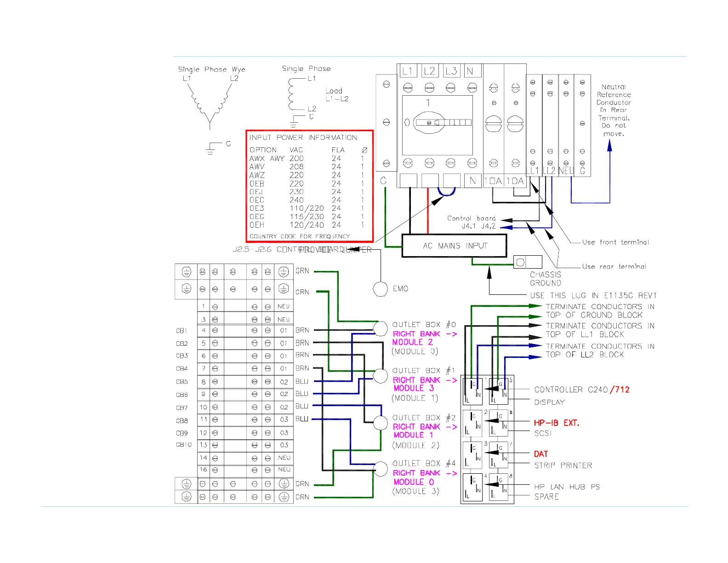Image resolution: width=728 pixels, height=563 pixels.
Task: Click the EMO circle symbol
Action: pos(380,289)
